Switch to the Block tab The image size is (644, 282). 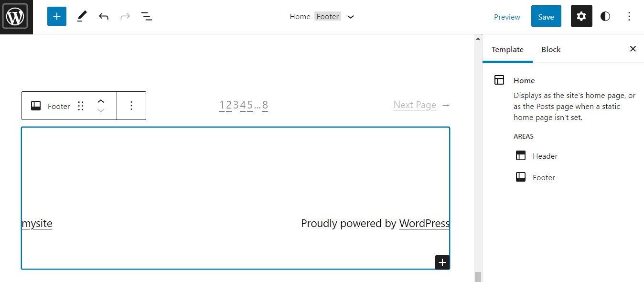point(551,49)
